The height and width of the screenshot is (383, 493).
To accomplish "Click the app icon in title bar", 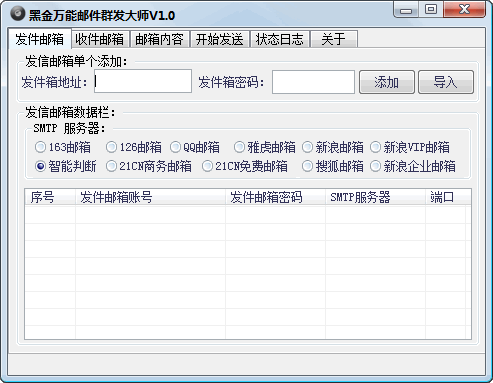I will (17, 13).
